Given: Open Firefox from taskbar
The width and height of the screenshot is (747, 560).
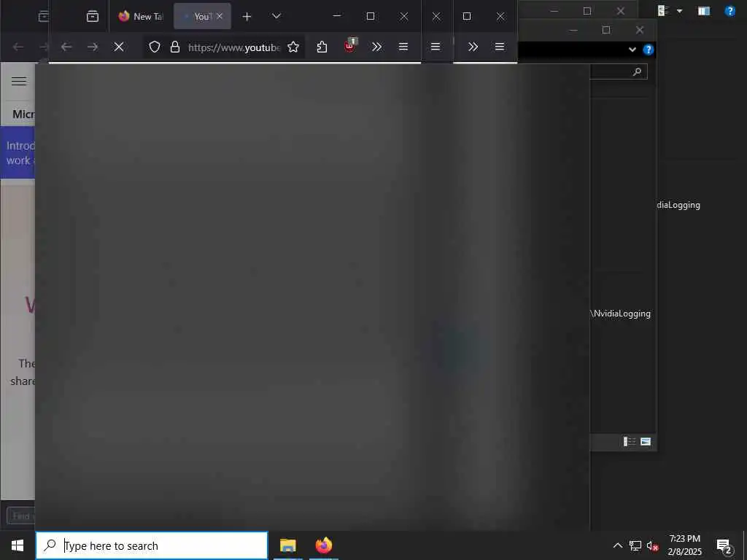Looking at the screenshot, I should pyautogui.click(x=323, y=545).
